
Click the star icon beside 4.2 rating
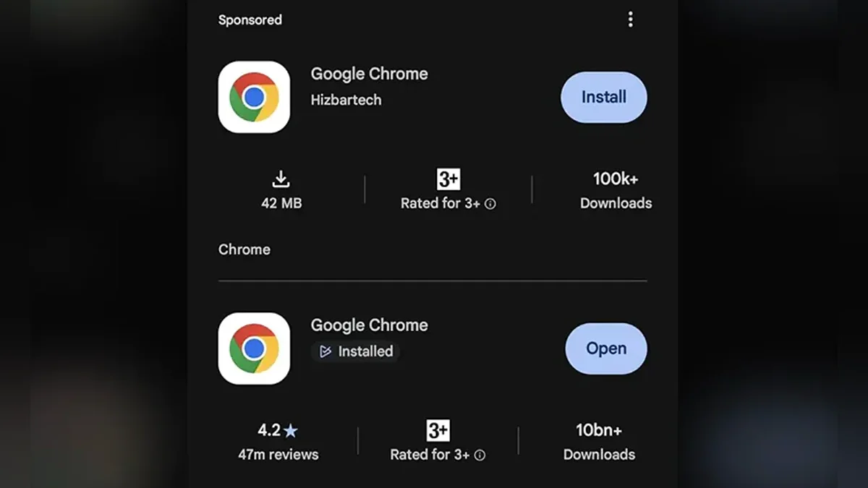291,431
